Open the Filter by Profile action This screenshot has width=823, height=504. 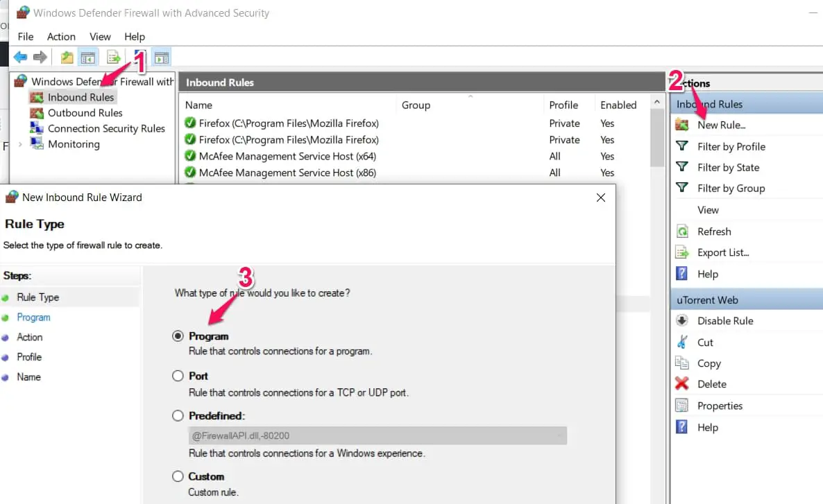(731, 147)
